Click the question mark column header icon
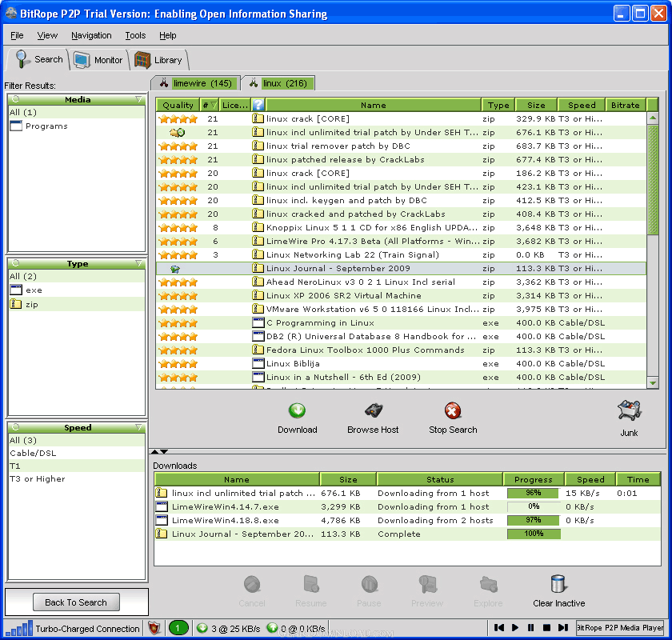The image size is (672, 640). tap(258, 105)
